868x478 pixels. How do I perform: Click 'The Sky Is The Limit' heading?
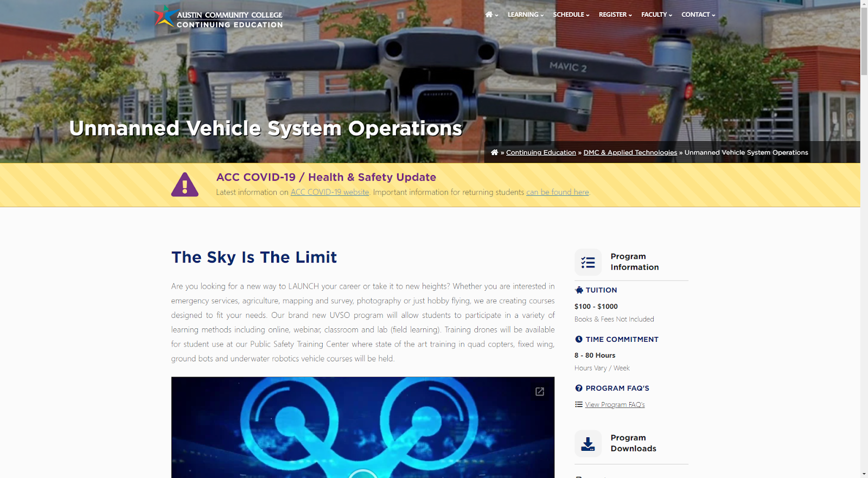pos(254,257)
